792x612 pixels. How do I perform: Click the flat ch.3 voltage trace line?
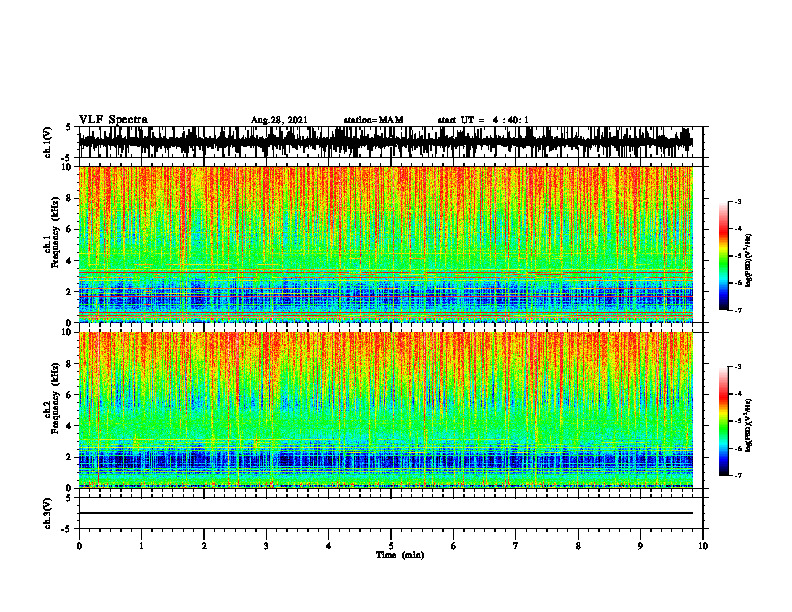(x=385, y=513)
